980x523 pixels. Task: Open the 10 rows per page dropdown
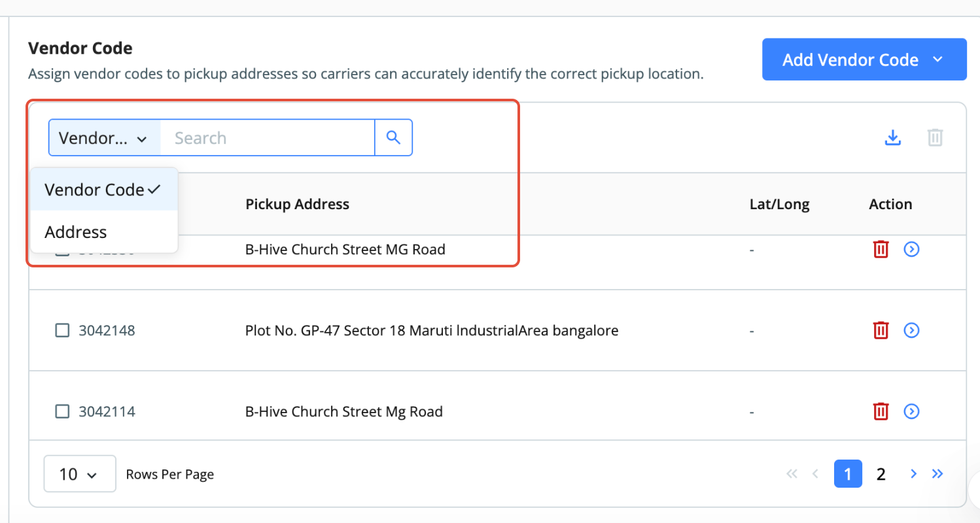(x=80, y=474)
